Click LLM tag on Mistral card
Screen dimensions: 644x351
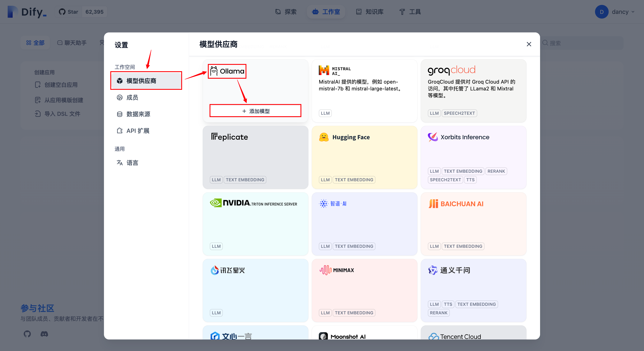(x=325, y=113)
